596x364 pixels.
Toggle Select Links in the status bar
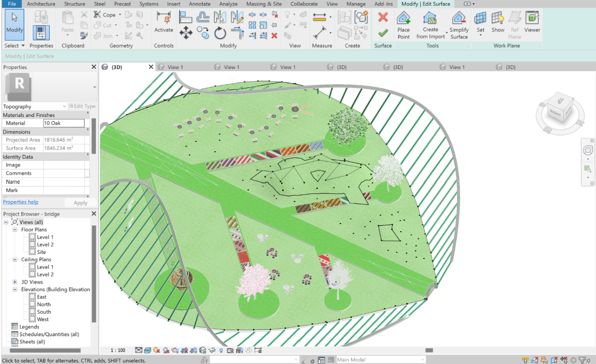[x=525, y=360]
